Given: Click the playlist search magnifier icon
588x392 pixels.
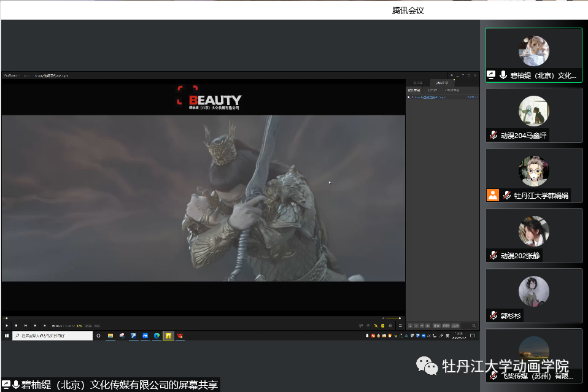Looking at the screenshot, I should (x=474, y=326).
